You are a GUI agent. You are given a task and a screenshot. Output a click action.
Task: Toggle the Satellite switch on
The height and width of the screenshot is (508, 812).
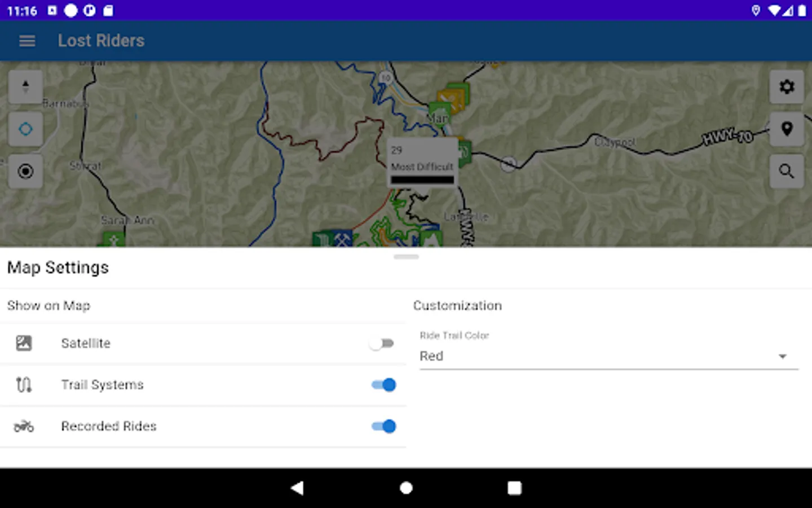pyautogui.click(x=382, y=343)
